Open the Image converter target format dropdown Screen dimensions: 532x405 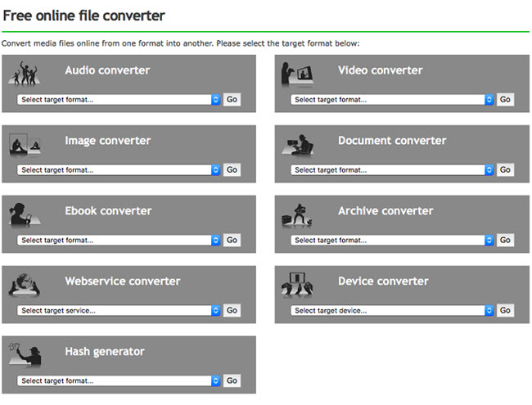coord(119,169)
